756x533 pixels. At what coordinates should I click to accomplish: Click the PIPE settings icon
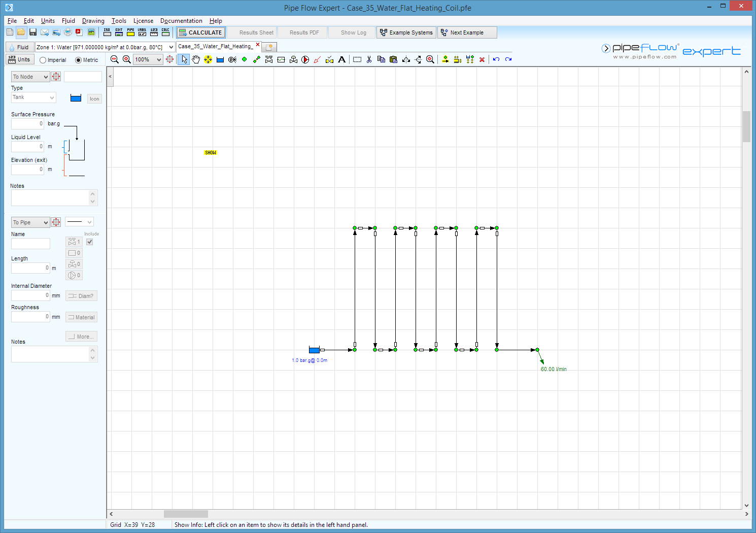pos(130,32)
